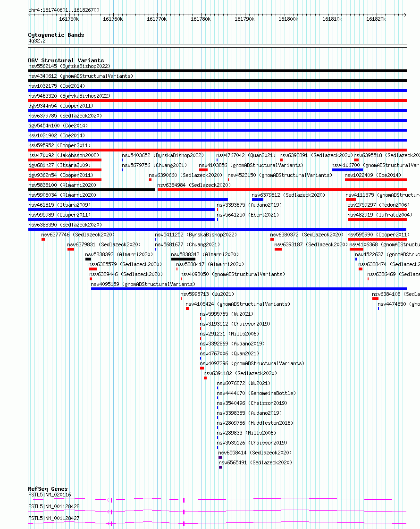Click the blue bar under nsv4106700
Image resolution: width=420 pixels, height=529 pixels.
pyautogui.click(x=347, y=170)
